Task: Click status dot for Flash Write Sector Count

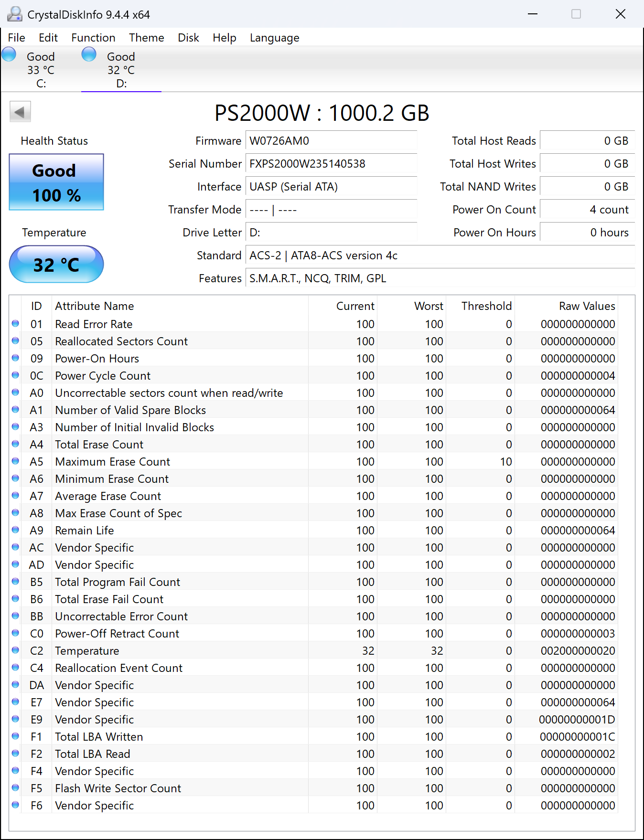Action: coord(15,788)
